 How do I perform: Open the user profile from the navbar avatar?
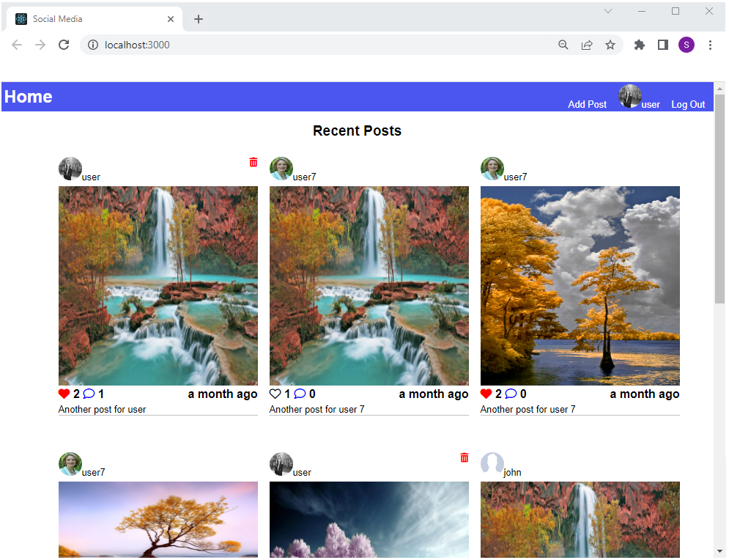tap(630, 96)
